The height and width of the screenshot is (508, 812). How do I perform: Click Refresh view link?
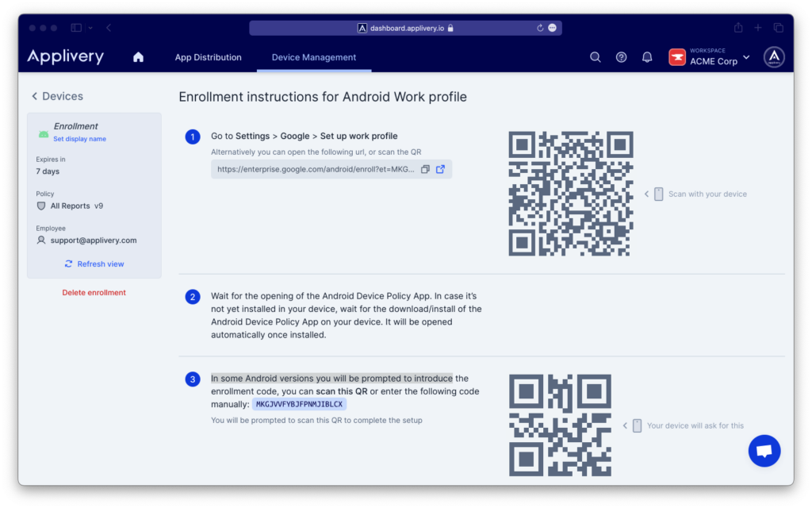click(x=101, y=264)
